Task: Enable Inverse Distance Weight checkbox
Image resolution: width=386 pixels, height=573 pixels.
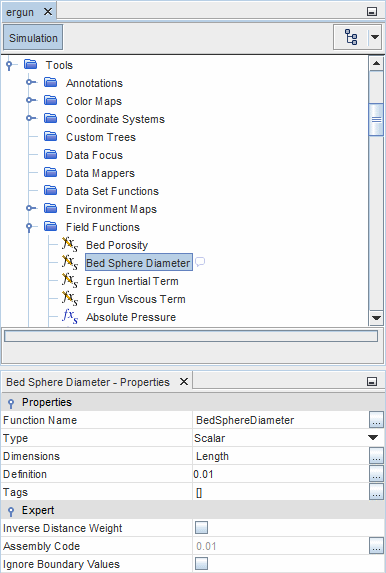Action: click(201, 528)
